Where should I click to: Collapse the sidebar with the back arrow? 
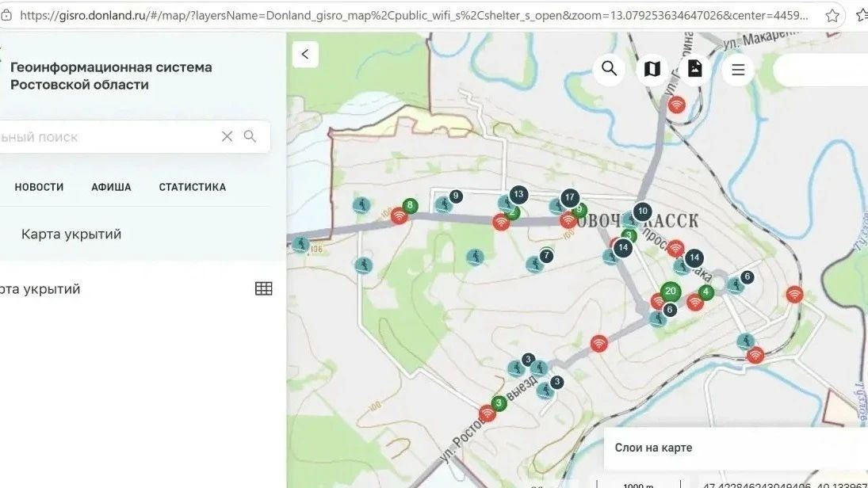click(x=305, y=54)
